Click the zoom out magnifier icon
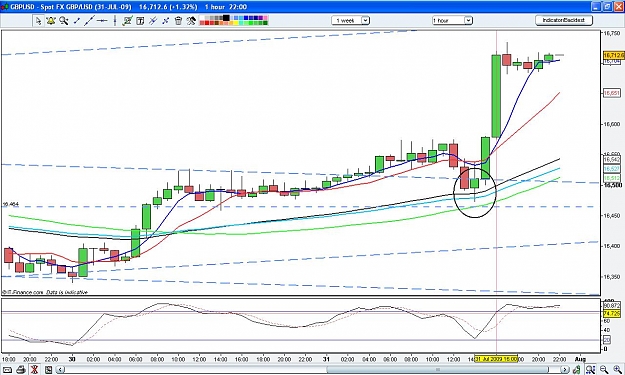This screenshot has width=625, height=375. [x=604, y=369]
